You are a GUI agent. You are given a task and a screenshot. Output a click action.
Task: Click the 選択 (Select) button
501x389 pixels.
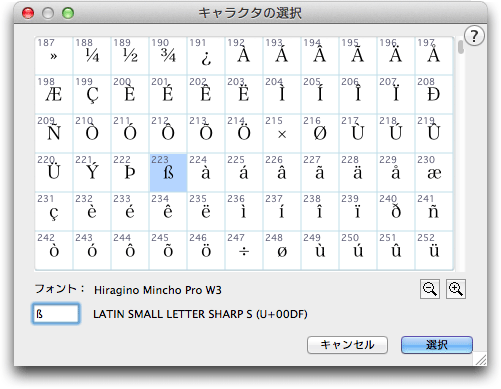[437, 345]
